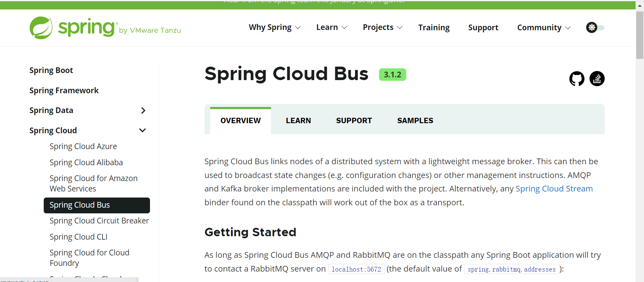The image size is (644, 282).
Task: Select Spring Cloud CLI
Action: click(78, 237)
